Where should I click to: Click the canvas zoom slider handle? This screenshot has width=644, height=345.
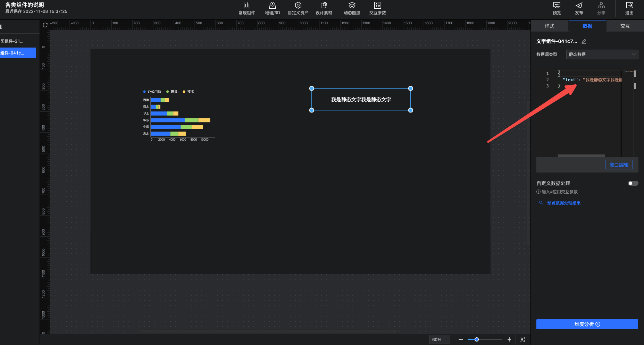477,339
